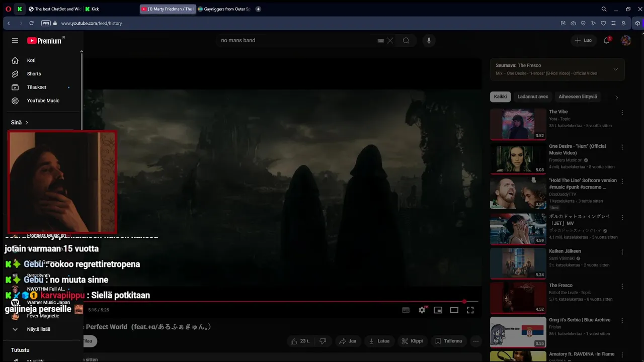Click the Opera Flow send arrow icon
The width and height of the screenshot is (644, 362).
[x=593, y=23]
